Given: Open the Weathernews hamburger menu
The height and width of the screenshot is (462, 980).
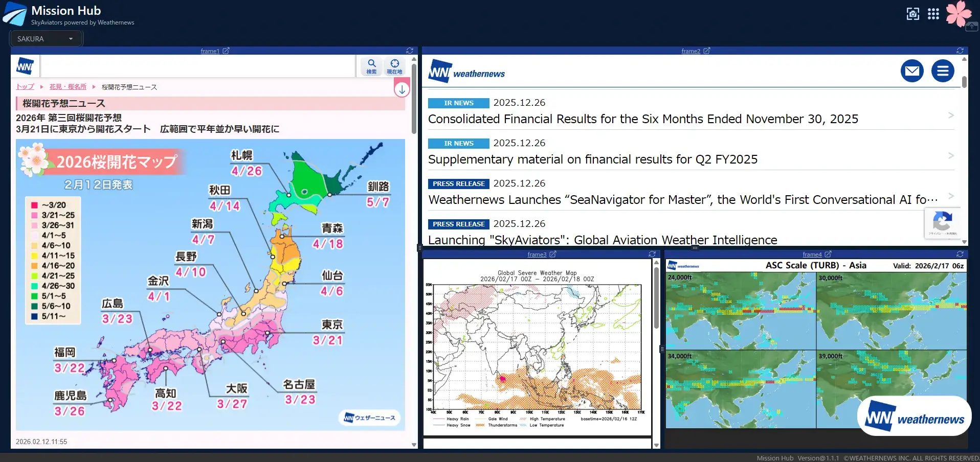Looking at the screenshot, I should pyautogui.click(x=942, y=71).
